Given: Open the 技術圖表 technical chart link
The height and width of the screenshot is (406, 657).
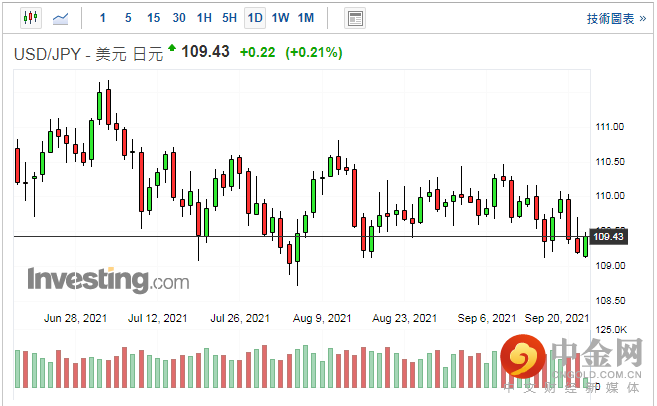Looking at the screenshot, I should (614, 18).
